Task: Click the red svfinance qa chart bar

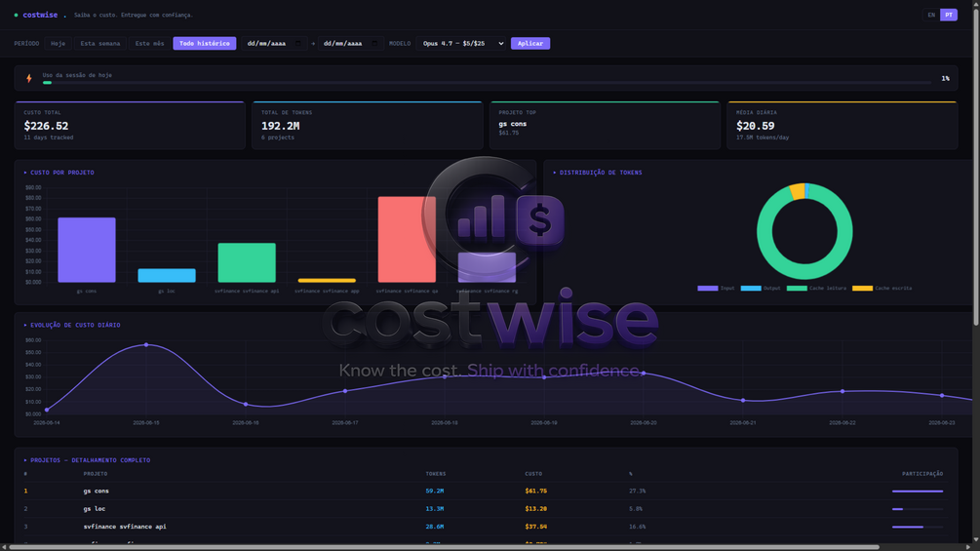Action: tap(407, 239)
